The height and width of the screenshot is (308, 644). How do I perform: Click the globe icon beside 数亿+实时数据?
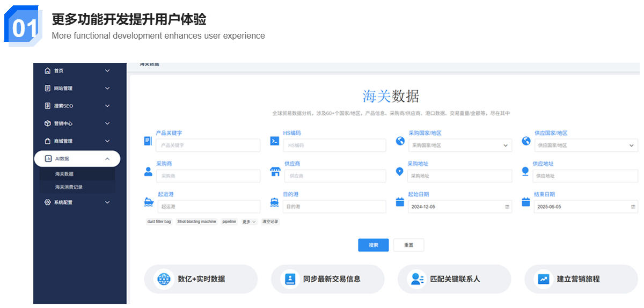coord(164,279)
